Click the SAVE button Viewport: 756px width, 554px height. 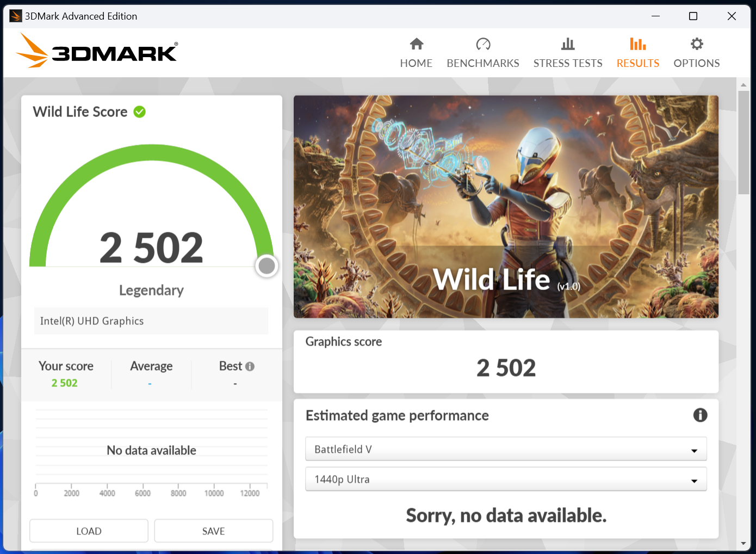coord(213,531)
